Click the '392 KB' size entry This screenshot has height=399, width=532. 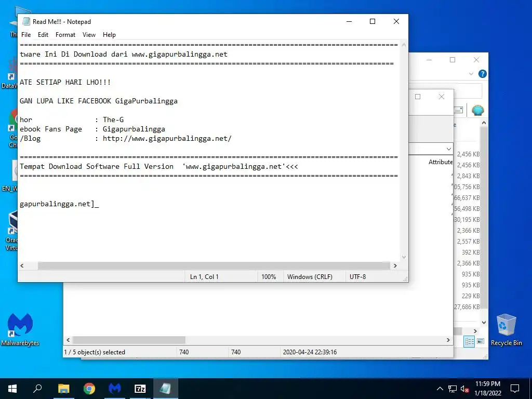[471, 252]
